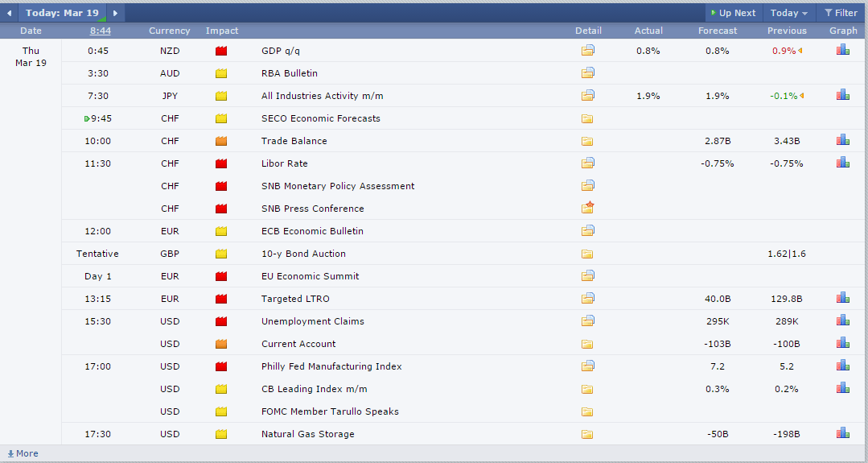Show graph for Natural Gas Storage
Image resolution: width=868 pixels, height=463 pixels.
pyautogui.click(x=842, y=433)
